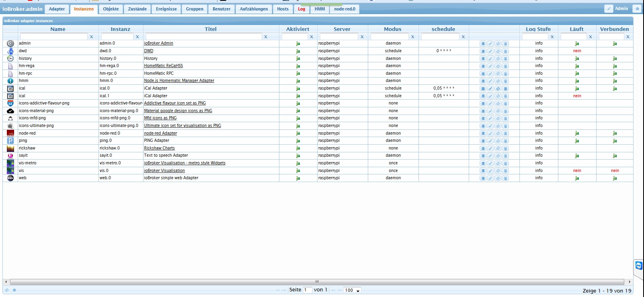Open the Benutzer tab
Image resolution: width=644 pixels, height=297 pixels.
coord(222,9)
